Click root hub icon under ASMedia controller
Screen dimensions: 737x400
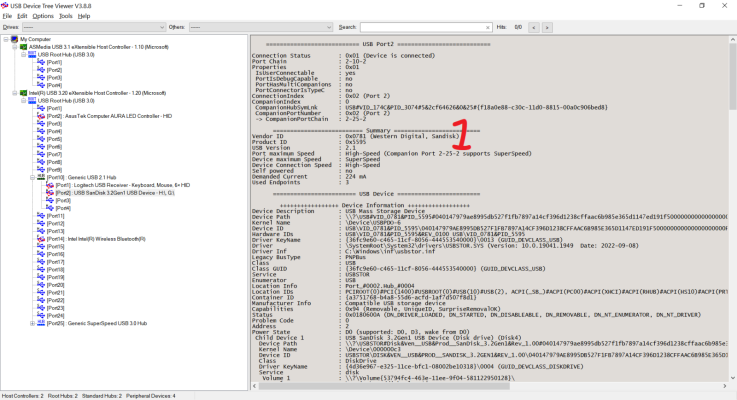(x=32, y=55)
